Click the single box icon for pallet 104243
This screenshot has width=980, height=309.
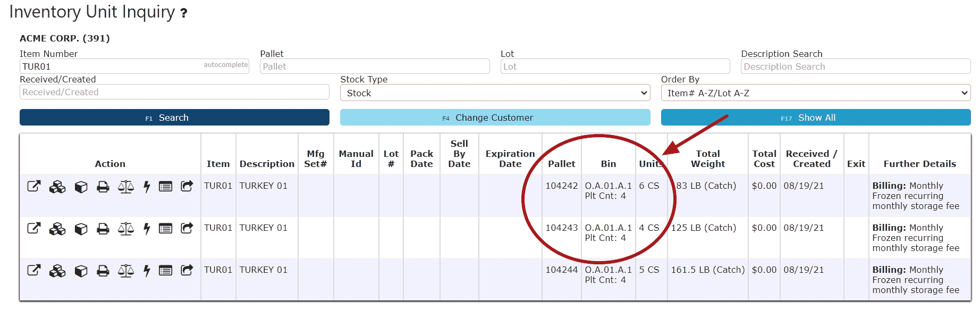click(81, 229)
